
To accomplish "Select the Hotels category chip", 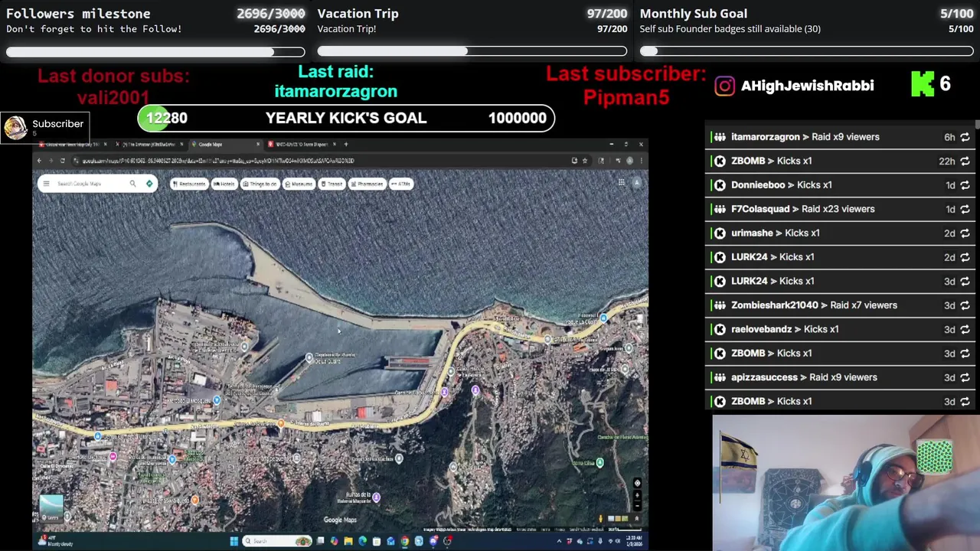I will [x=224, y=184].
